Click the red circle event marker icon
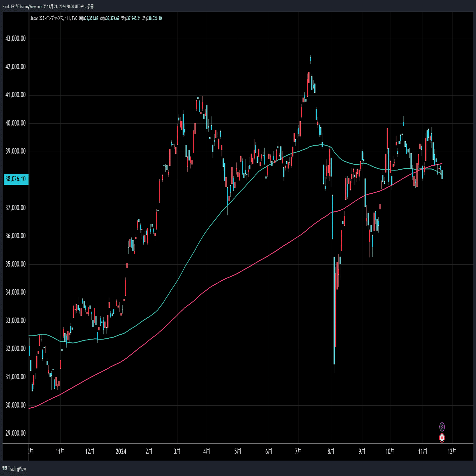This screenshot has height=476, width=476. pos(442,438)
